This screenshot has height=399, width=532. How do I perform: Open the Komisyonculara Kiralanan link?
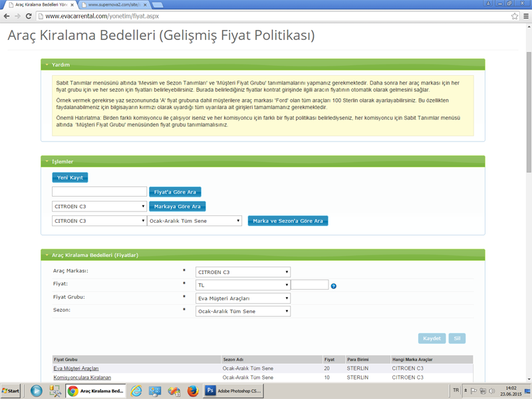tap(82, 378)
